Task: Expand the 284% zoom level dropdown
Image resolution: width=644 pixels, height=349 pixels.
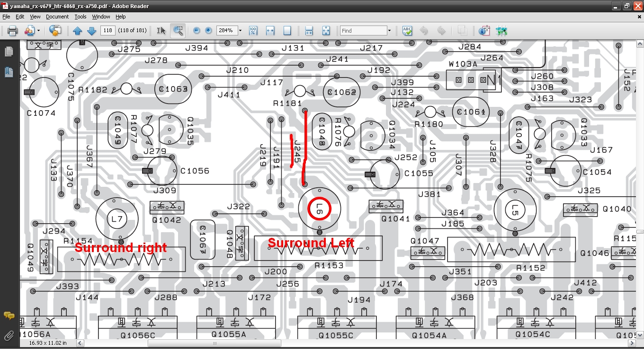Action: point(240,31)
